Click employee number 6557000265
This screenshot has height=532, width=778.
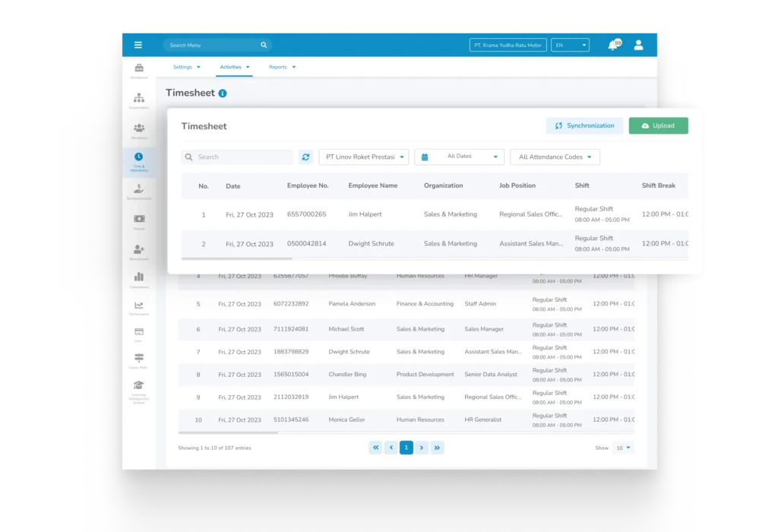[x=307, y=214]
